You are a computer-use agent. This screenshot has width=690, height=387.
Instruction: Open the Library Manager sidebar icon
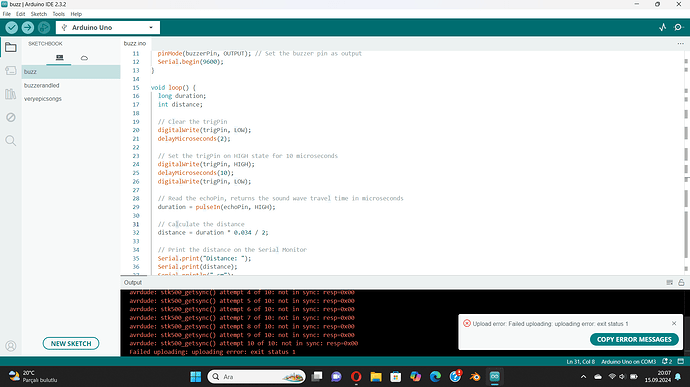point(11,94)
